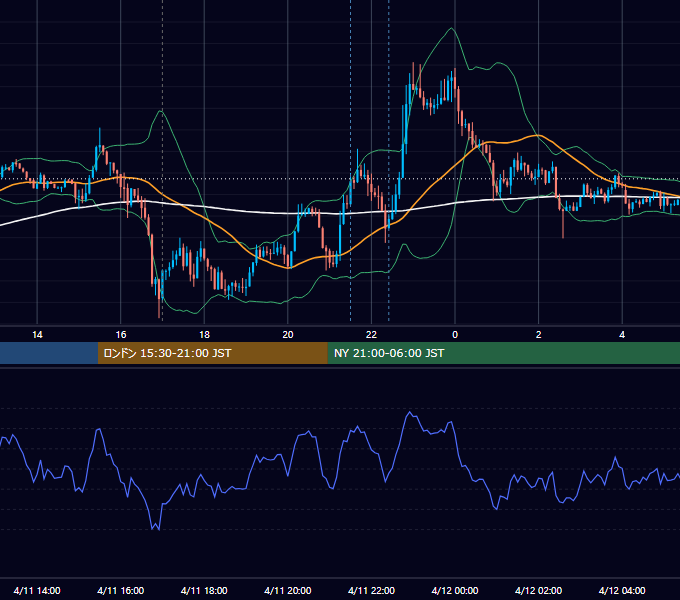680x600 pixels.
Task: Click the 2 hour axis label
Action: [539, 335]
